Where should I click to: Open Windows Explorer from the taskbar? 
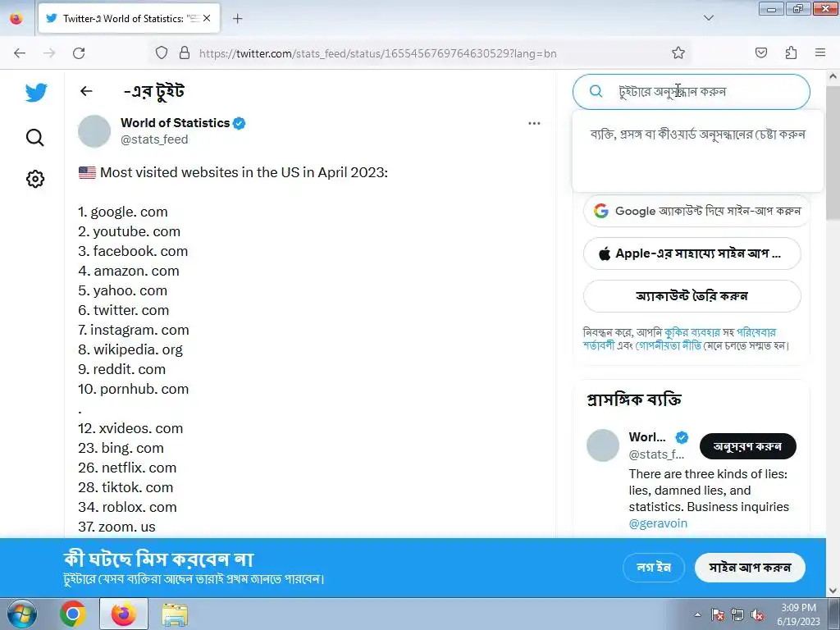point(175,614)
